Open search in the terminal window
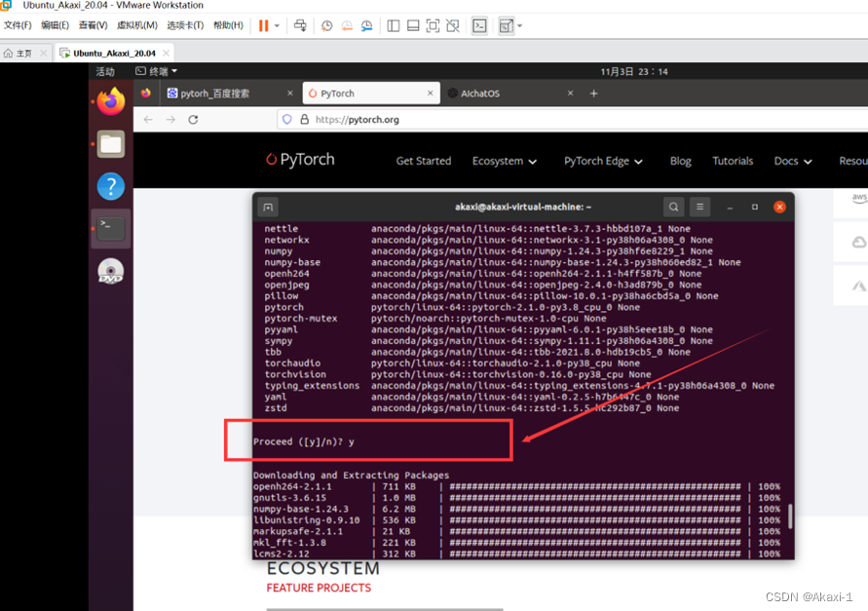Image resolution: width=868 pixels, height=611 pixels. [x=674, y=208]
